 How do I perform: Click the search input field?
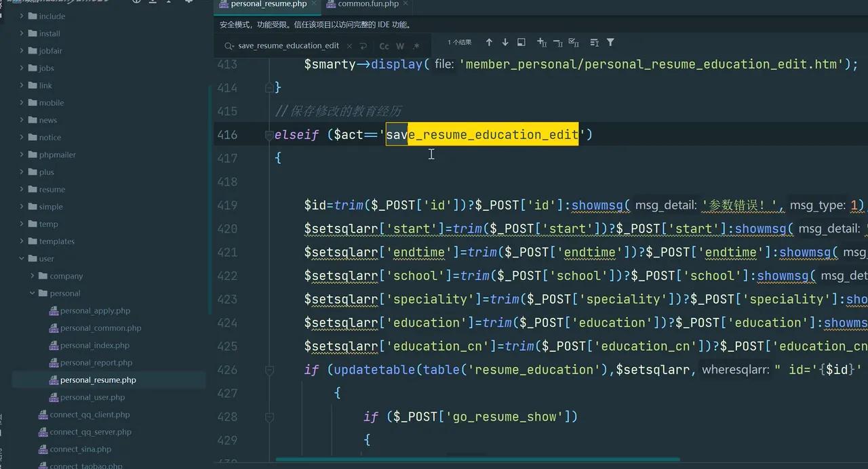click(288, 46)
